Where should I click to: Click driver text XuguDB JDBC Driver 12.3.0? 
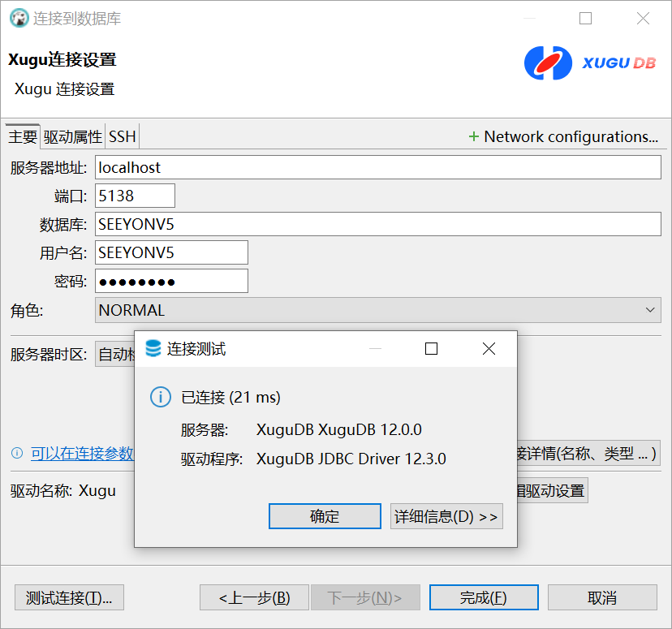pyautogui.click(x=351, y=459)
